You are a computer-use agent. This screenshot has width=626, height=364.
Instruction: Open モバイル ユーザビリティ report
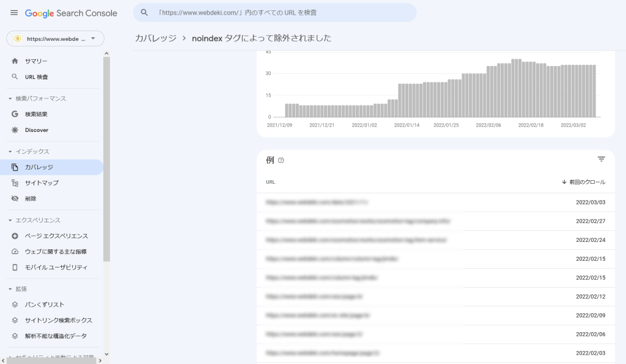coord(56,268)
